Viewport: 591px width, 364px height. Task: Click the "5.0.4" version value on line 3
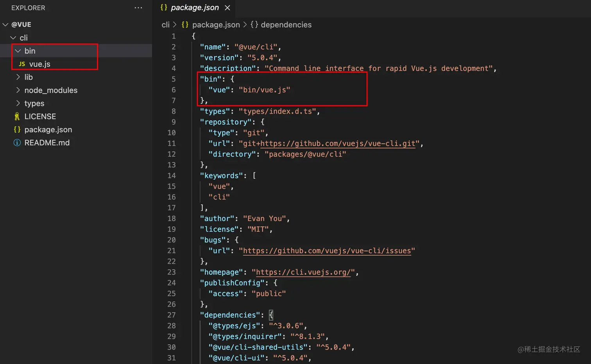point(262,58)
